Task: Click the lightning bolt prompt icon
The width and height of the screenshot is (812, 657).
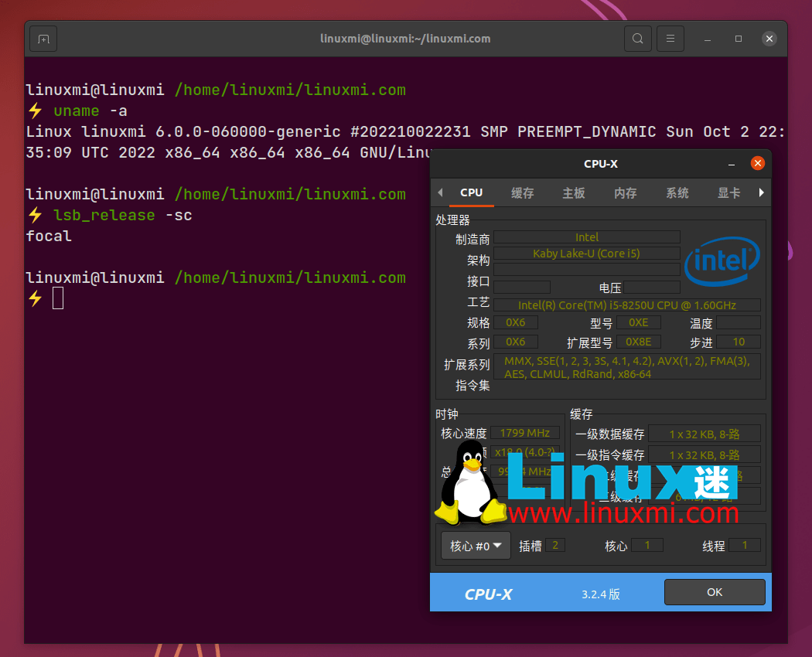Action: click(x=34, y=297)
